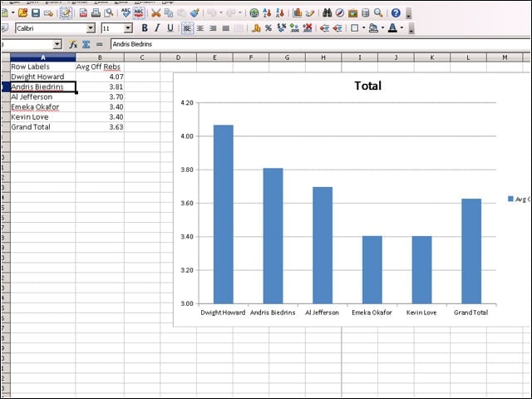Open the Navigator compass
The width and height of the screenshot is (532, 399).
coord(340,13)
